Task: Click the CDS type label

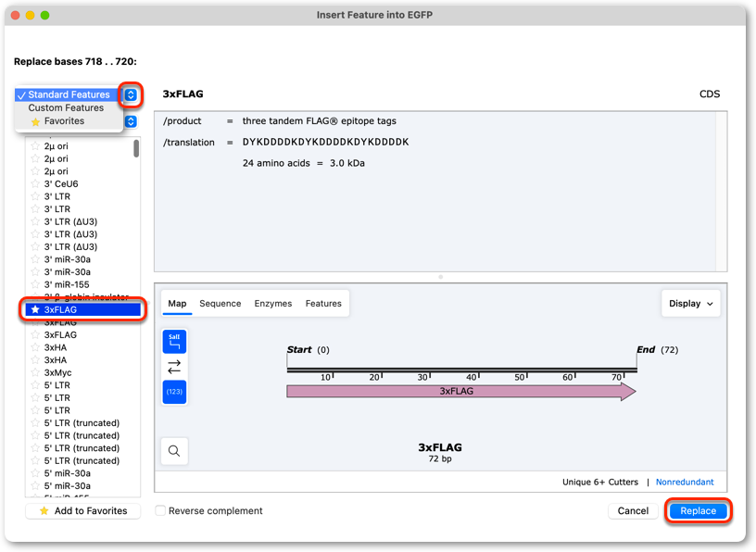Action: [710, 94]
